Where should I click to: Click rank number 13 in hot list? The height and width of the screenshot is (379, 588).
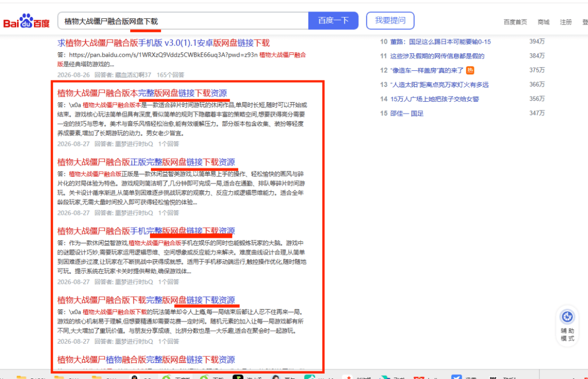point(383,85)
